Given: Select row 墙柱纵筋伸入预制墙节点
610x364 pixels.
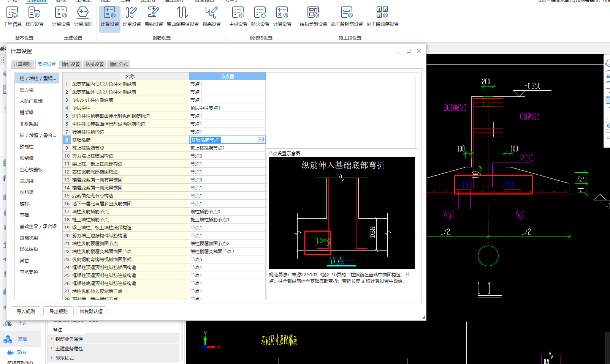Looking at the screenshot, I should point(164,291).
